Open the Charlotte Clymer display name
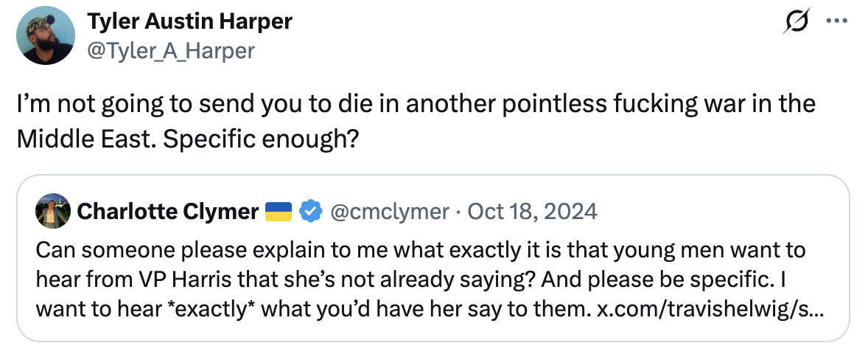The width and height of the screenshot is (868, 357). tap(168, 212)
